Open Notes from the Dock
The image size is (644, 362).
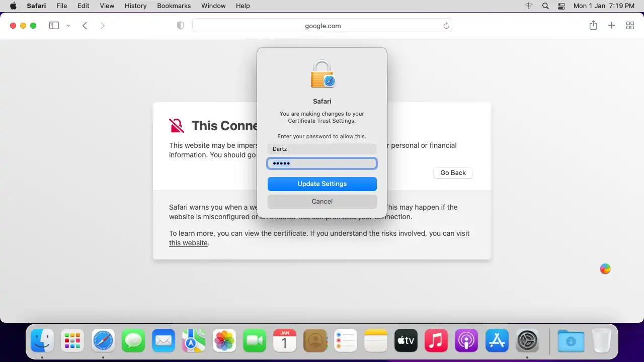point(376,341)
